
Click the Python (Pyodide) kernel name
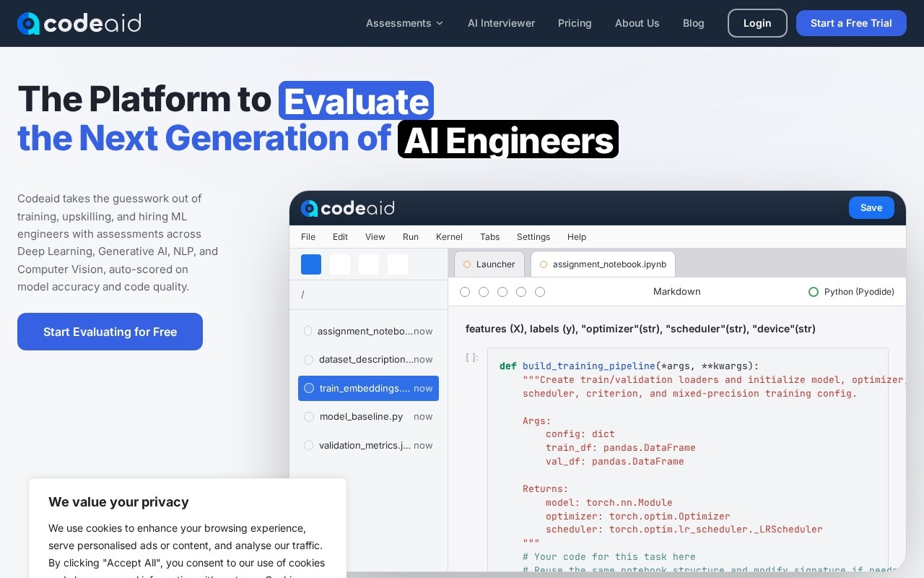(x=859, y=292)
